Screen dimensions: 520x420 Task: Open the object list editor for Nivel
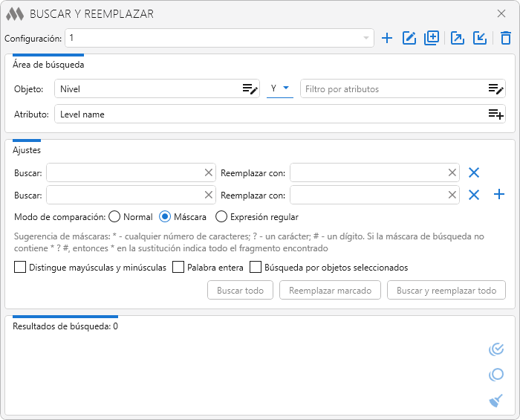(x=250, y=89)
